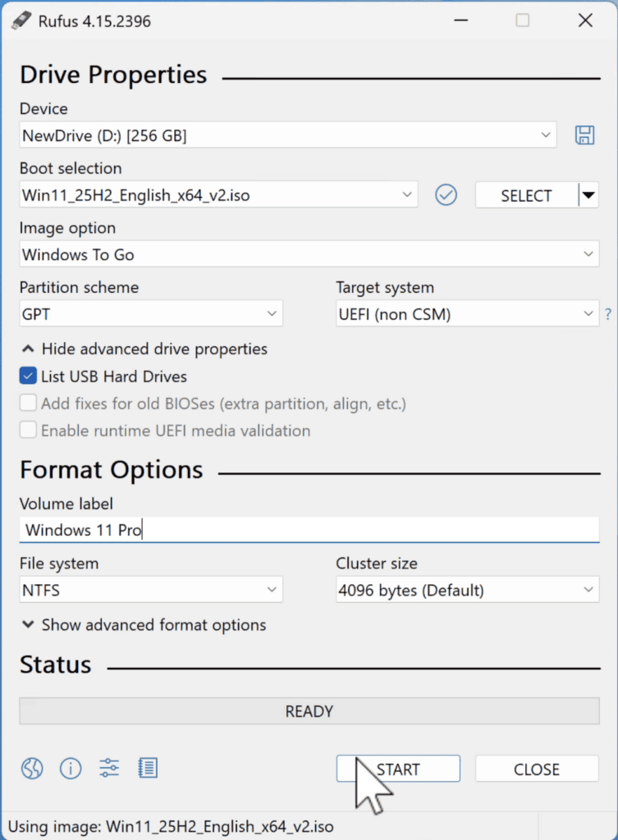Click the START button

pyautogui.click(x=398, y=769)
